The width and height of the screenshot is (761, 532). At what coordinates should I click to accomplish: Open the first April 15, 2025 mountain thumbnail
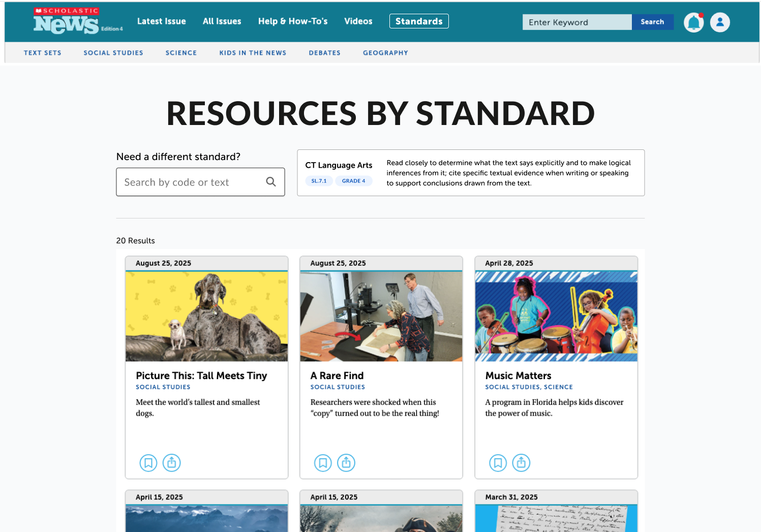click(x=207, y=518)
